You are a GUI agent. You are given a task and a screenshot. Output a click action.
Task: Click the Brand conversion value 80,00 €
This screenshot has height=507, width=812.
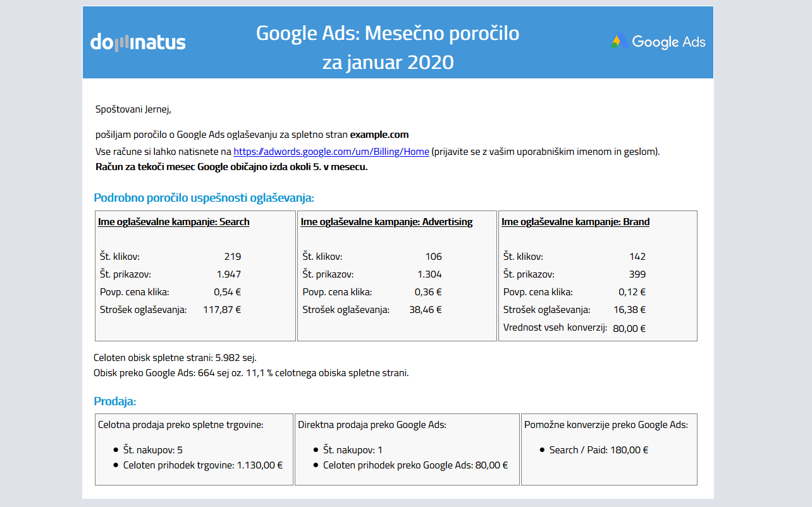tap(629, 328)
